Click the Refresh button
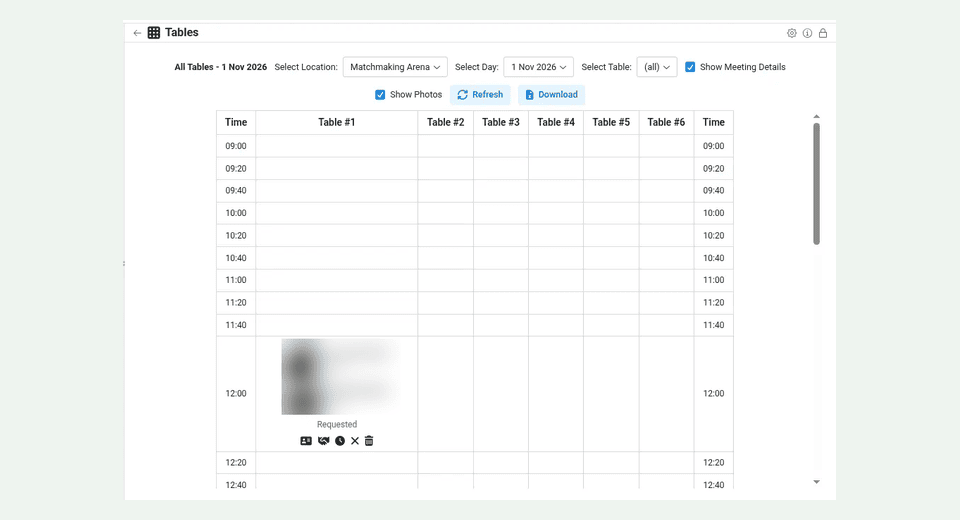Screen dimensions: 960x520 (480, 94)
